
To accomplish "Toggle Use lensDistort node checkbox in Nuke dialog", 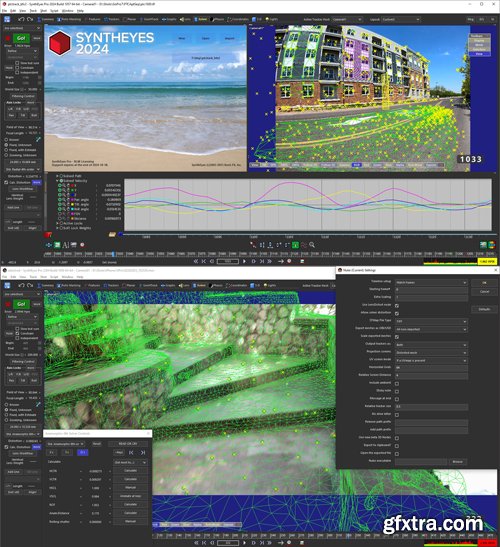I will (397, 305).
